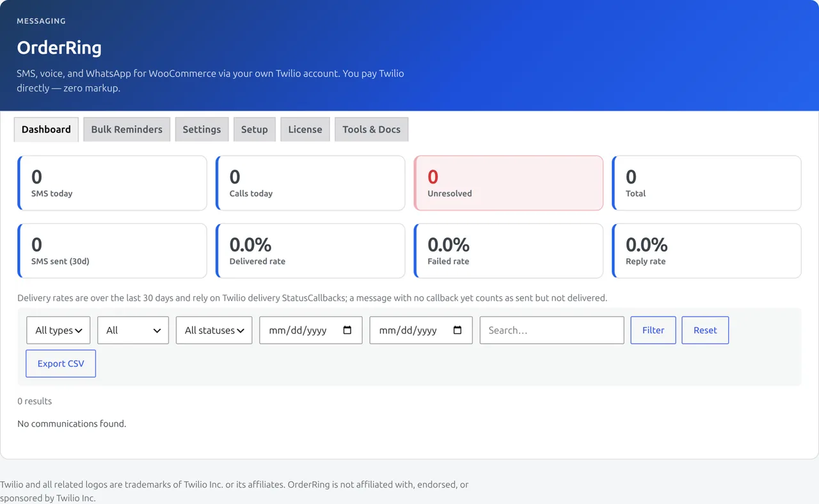The image size is (819, 504).
Task: Open the dropdown labeled just All
Action: coord(133,330)
